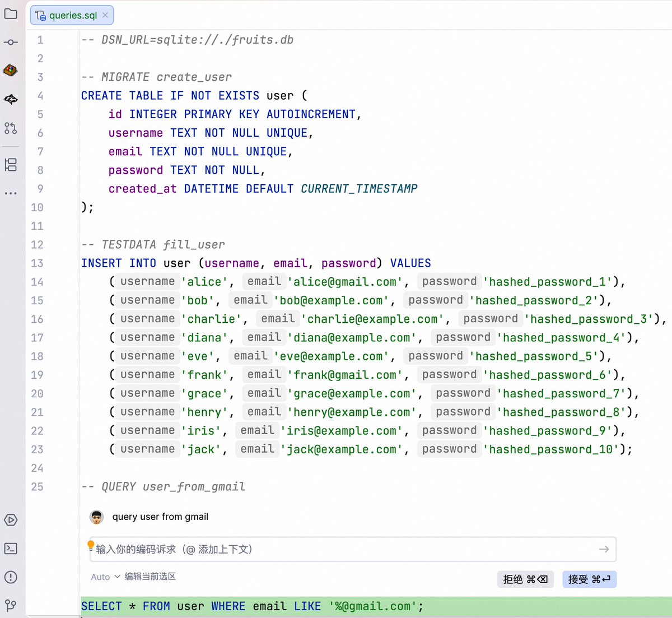Click the CREATE TABLE IF NOT EXISTS line
The image size is (672, 618).
point(194,95)
